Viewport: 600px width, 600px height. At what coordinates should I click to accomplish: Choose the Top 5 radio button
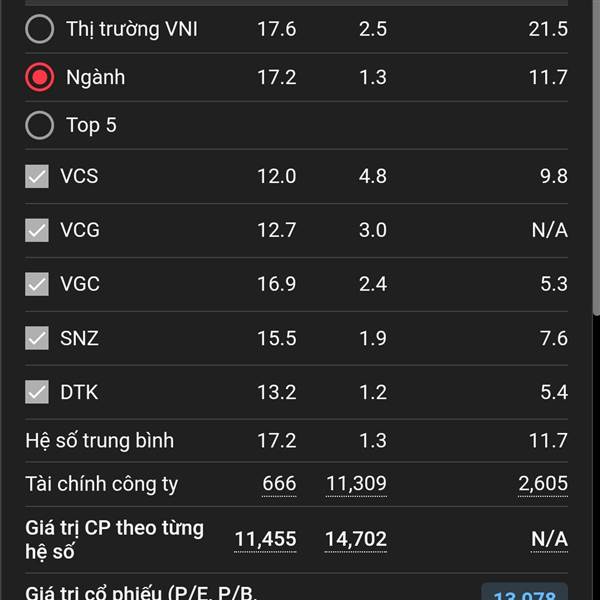pos(40,125)
